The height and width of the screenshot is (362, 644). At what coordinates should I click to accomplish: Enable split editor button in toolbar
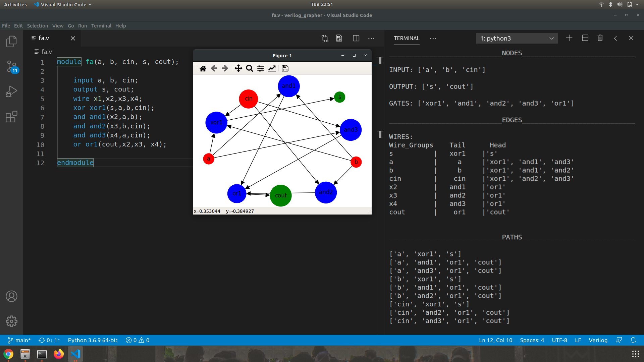coord(356,39)
